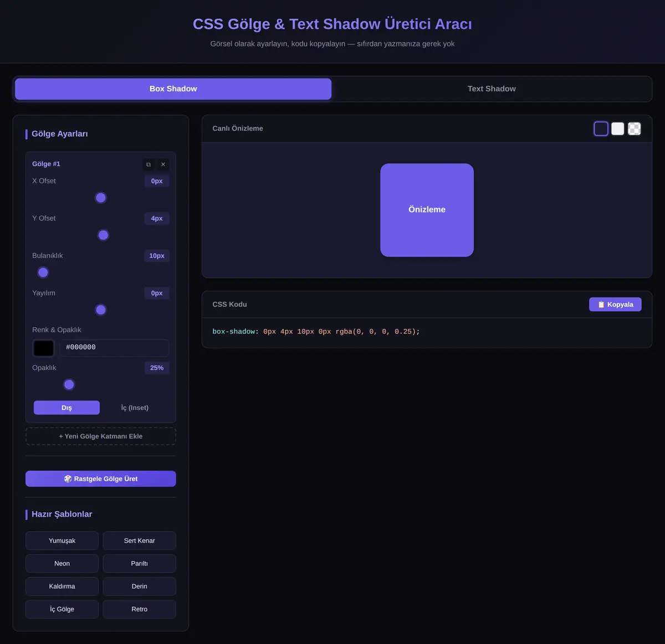Apply the Neon preset
This screenshot has width=665, height=644.
(62, 564)
